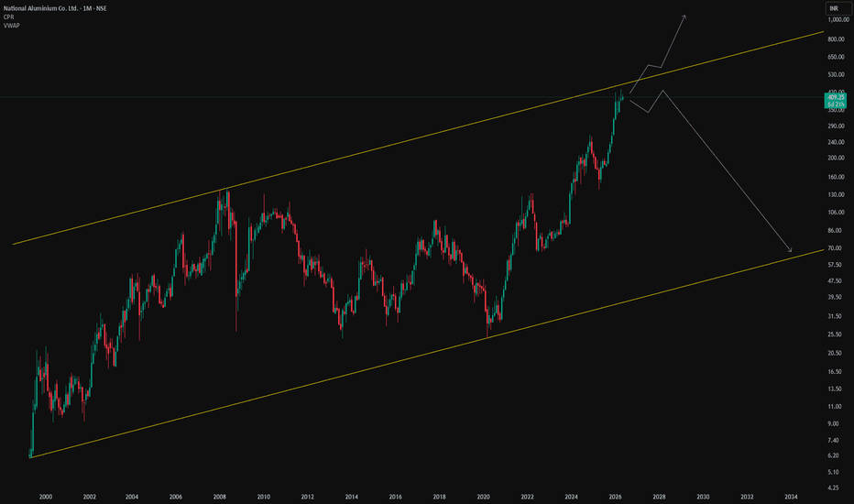Click the 2000 year on time axis

[46, 497]
